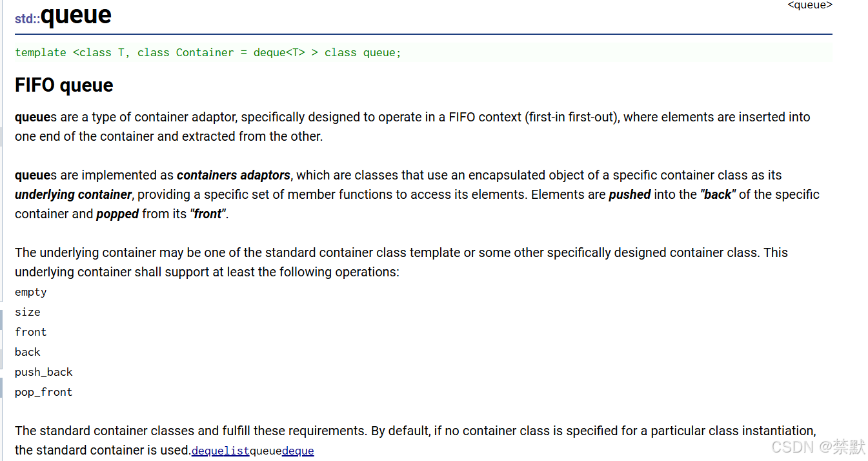Click the bold italic word 'popped'
Screen dimensions: 868x461
coord(117,214)
